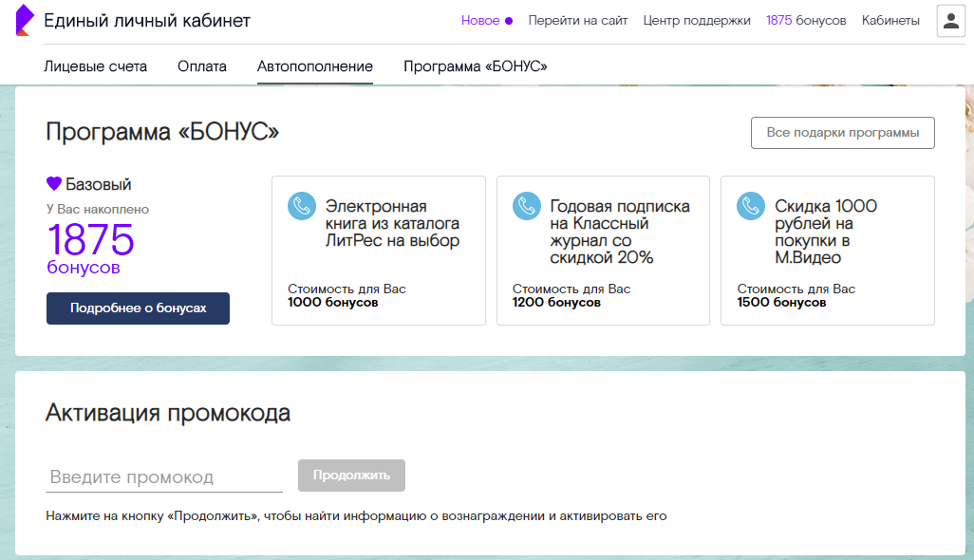Click the Активация промокода heading
This screenshot has width=974, height=560.
(168, 413)
